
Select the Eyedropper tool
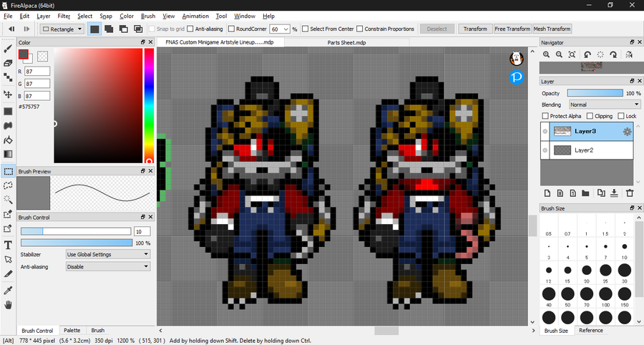(8, 291)
